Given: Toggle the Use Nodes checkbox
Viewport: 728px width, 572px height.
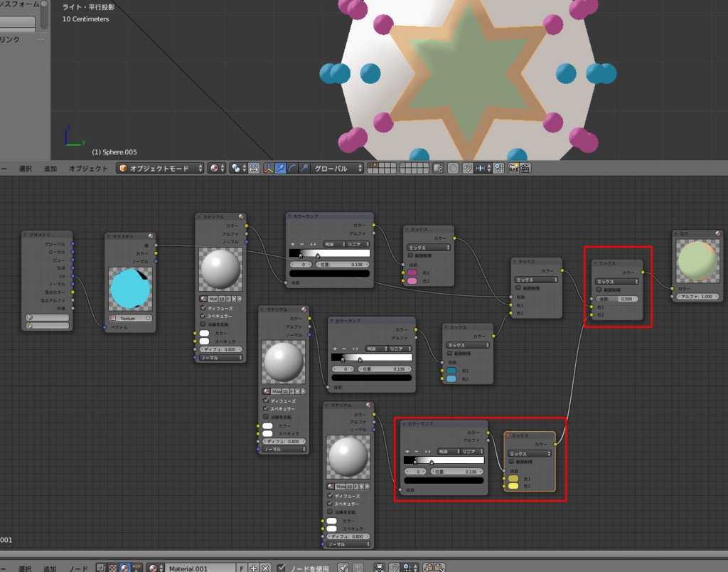Looking at the screenshot, I should click(281, 568).
